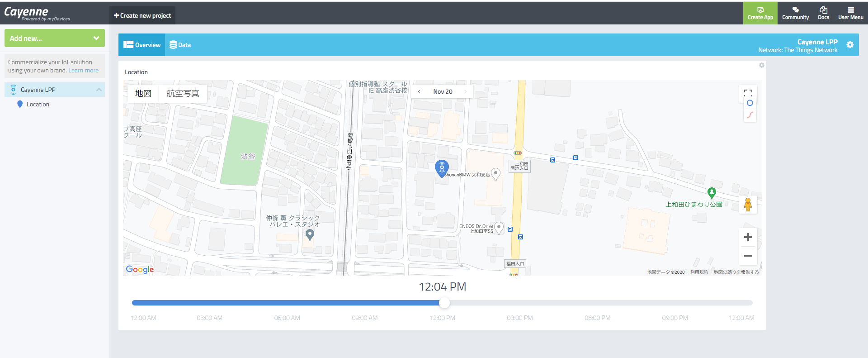The image size is (868, 358).
Task: Click the 福田入口 intersection label
Action: click(515, 263)
